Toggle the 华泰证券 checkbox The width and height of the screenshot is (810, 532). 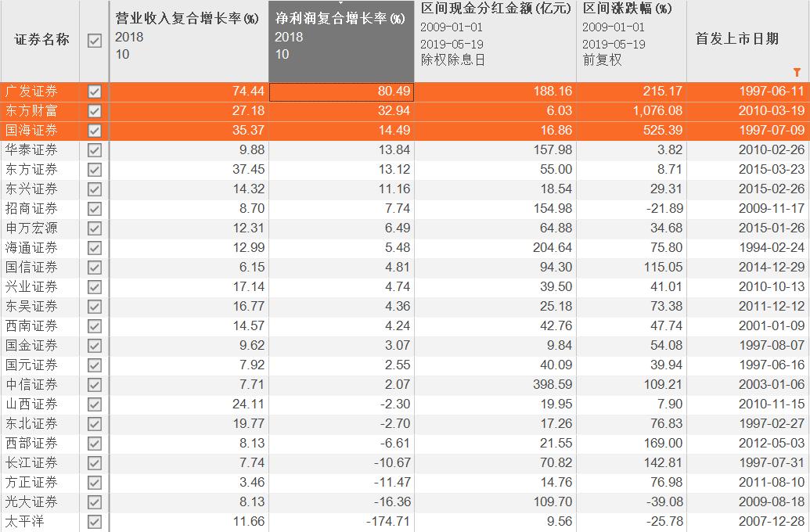tap(95, 149)
